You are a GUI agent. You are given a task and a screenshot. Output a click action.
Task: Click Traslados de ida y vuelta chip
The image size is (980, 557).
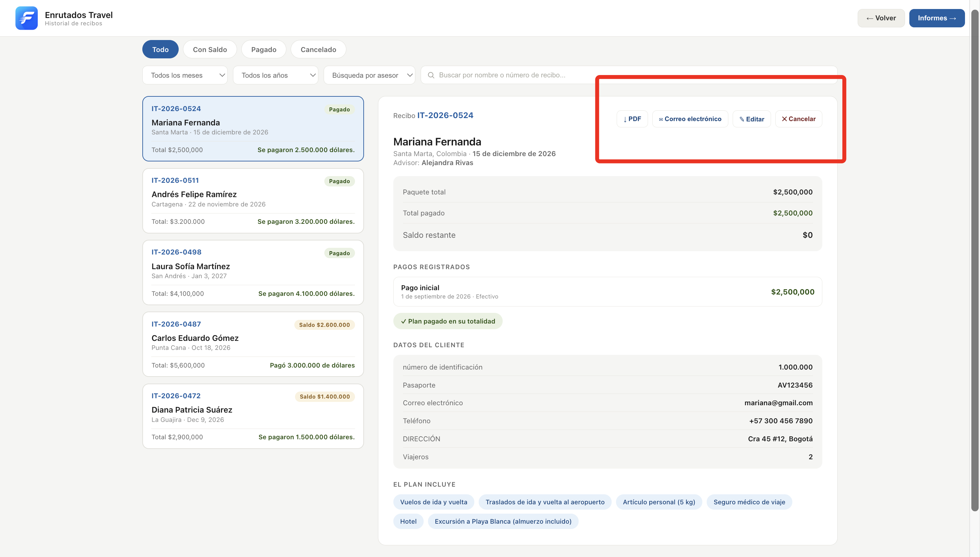[545, 502]
